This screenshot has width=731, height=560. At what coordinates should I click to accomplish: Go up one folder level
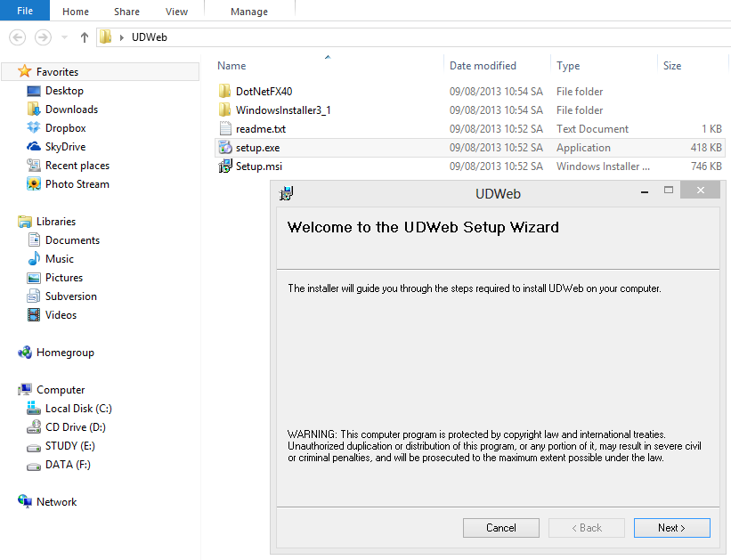(x=84, y=37)
